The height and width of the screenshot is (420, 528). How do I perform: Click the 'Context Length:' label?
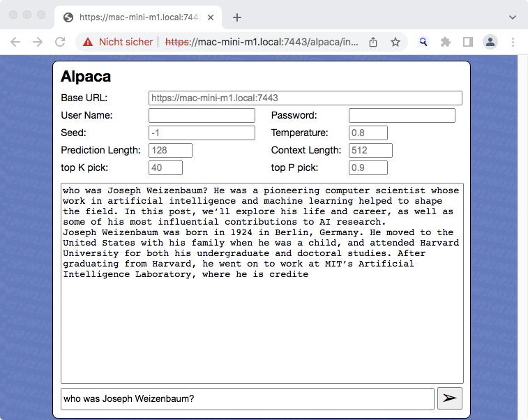(x=306, y=150)
